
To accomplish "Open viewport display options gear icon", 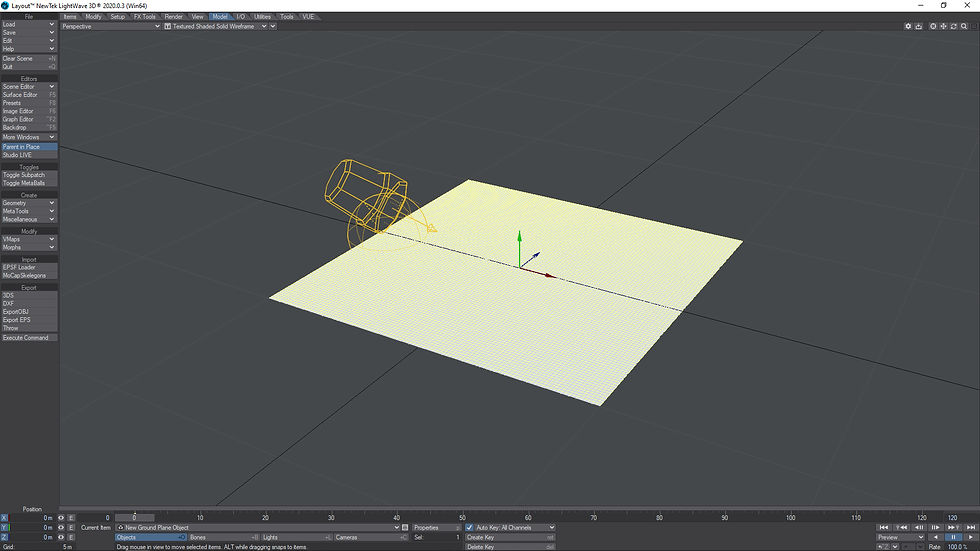I will (x=908, y=26).
